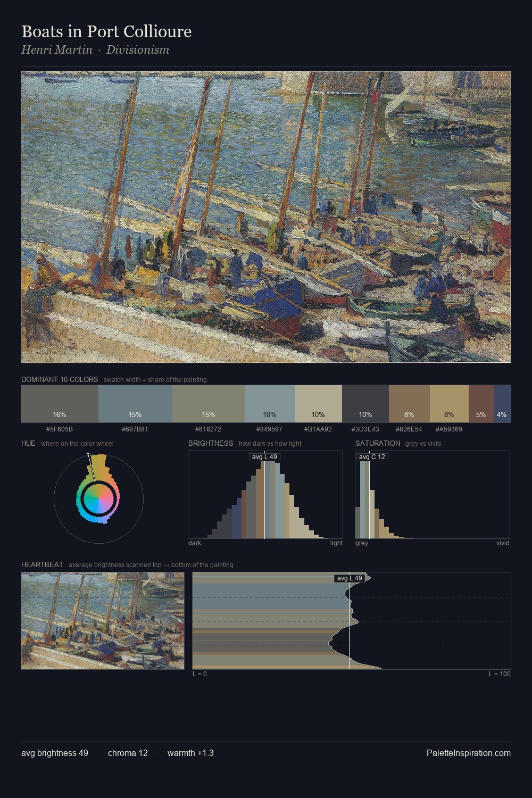Click the 'avg L 49' label in Heartbeat chart
The width and height of the screenshot is (532, 798).
[x=350, y=578]
